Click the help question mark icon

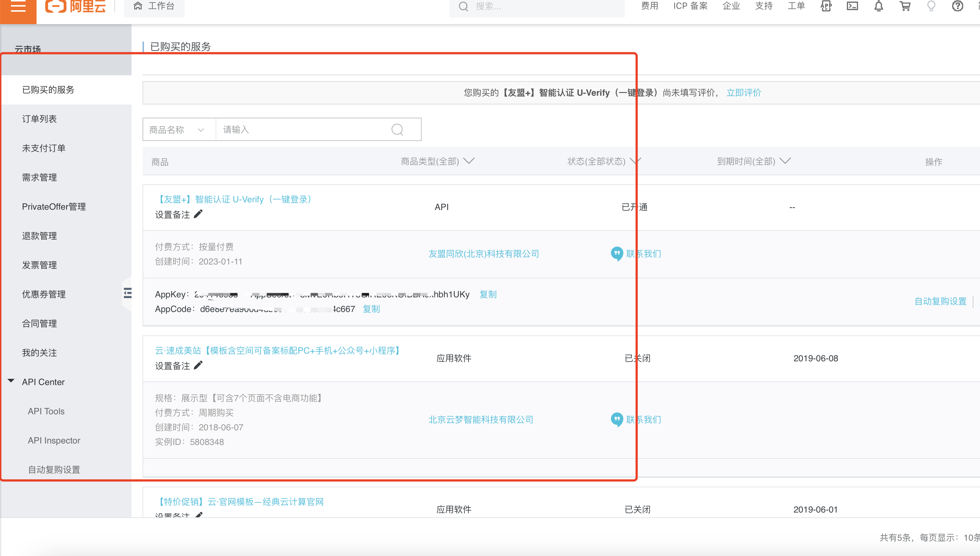(x=957, y=6)
